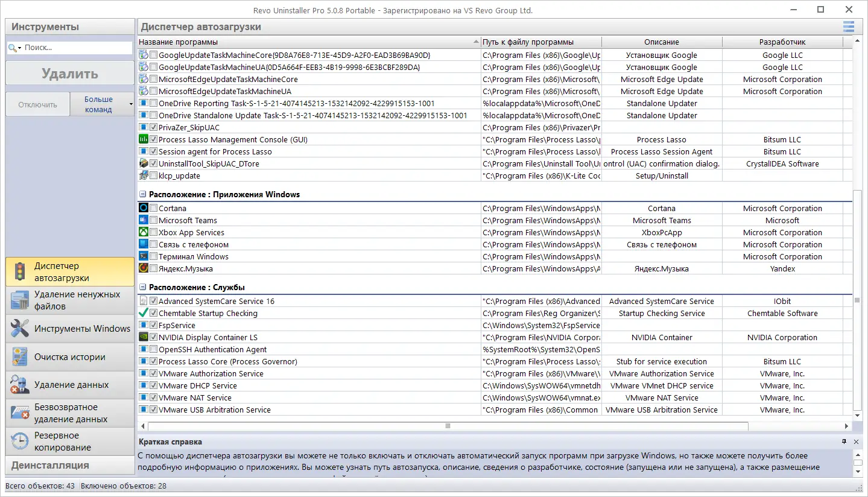Click the Advanced SystemCare Service 16 icon
868x497 pixels.
tap(144, 301)
